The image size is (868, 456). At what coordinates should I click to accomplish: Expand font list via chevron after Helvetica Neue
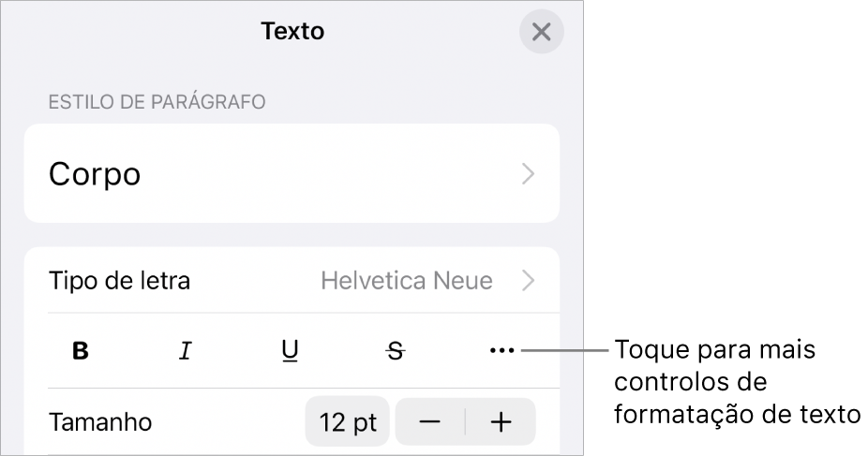[529, 280]
